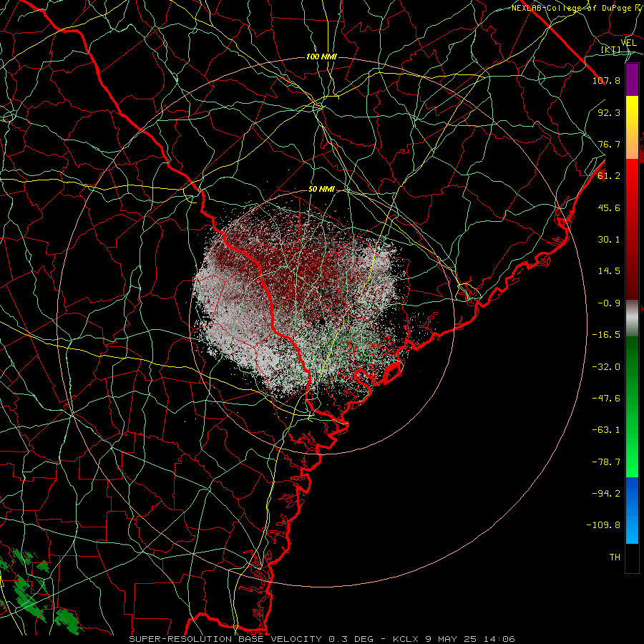Click the bottom product caption with KCLX timestamp
The height and width of the screenshot is (644, 644).
click(321, 639)
